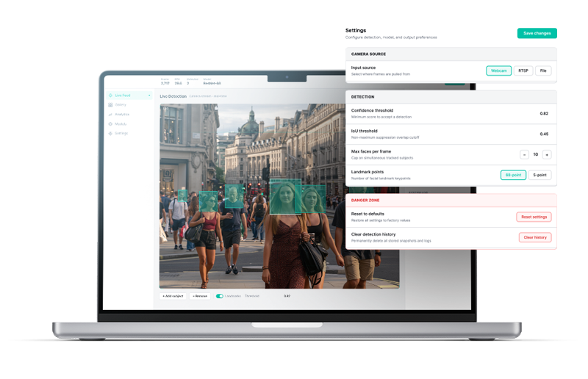Click the Clear detection history label

(x=373, y=234)
